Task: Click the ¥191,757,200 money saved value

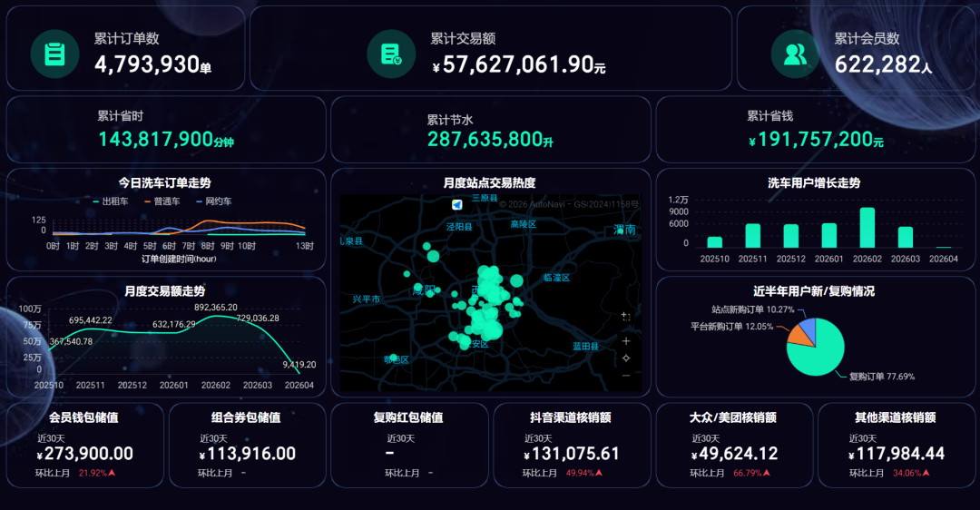Action: [x=817, y=139]
